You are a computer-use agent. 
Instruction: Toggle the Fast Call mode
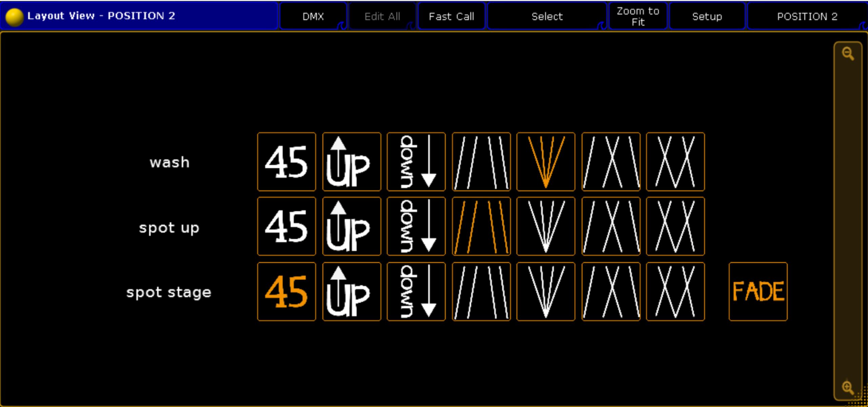(x=451, y=16)
